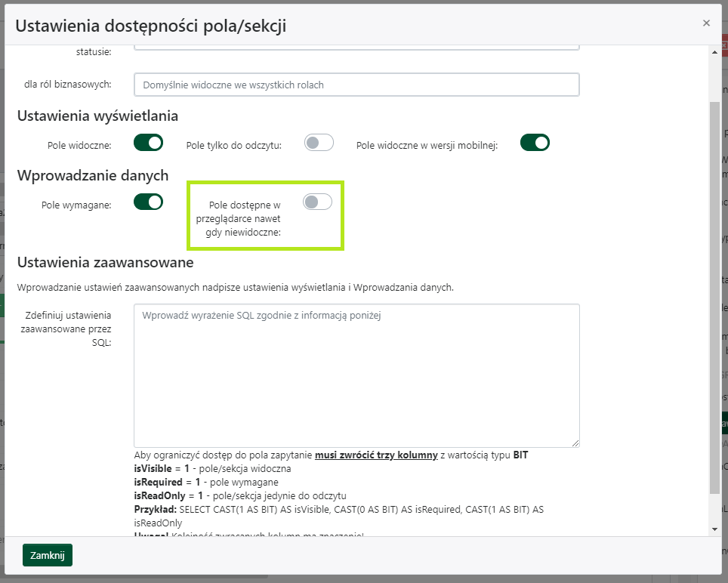Image resolution: width=728 pixels, height=583 pixels.
Task: Click the SQL textarea resize handle
Action: [575, 443]
